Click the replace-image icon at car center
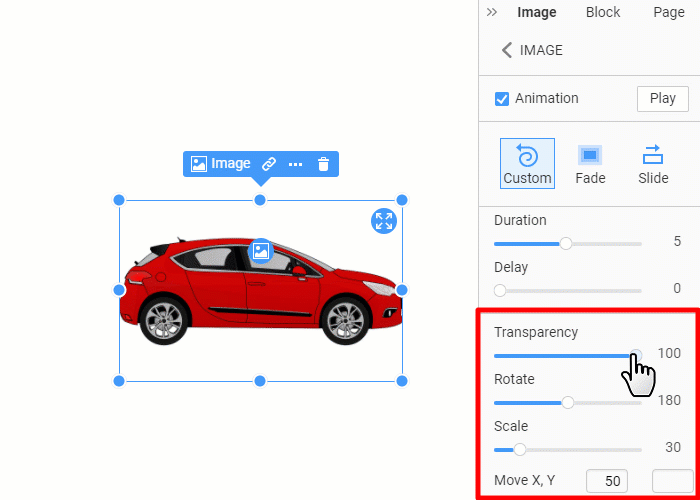Viewport: 700px width, 500px height. (261, 251)
